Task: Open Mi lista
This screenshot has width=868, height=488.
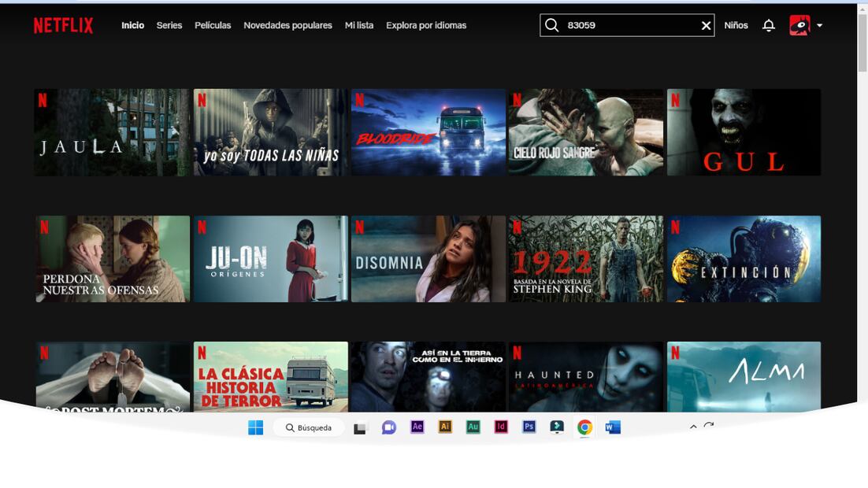Action: click(359, 25)
